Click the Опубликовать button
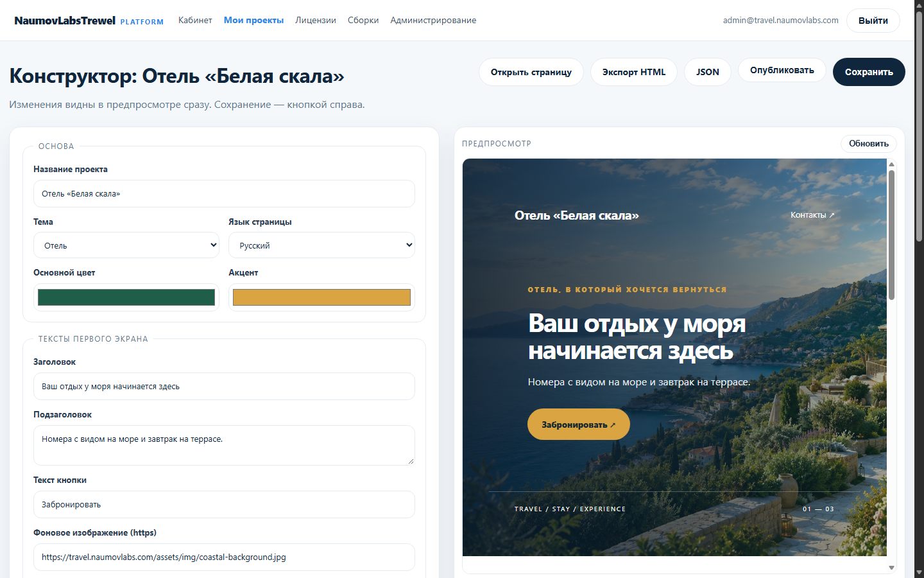The height and width of the screenshot is (578, 924). tap(782, 71)
